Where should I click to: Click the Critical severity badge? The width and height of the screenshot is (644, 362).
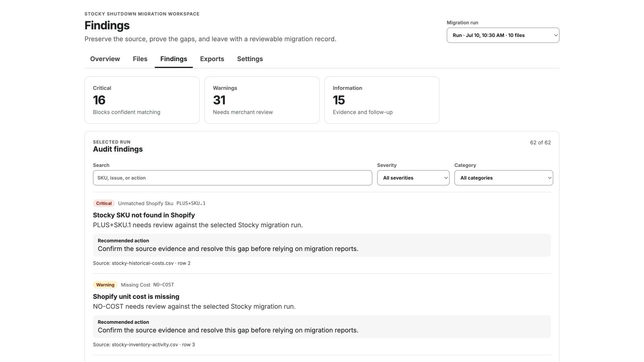[104, 204]
